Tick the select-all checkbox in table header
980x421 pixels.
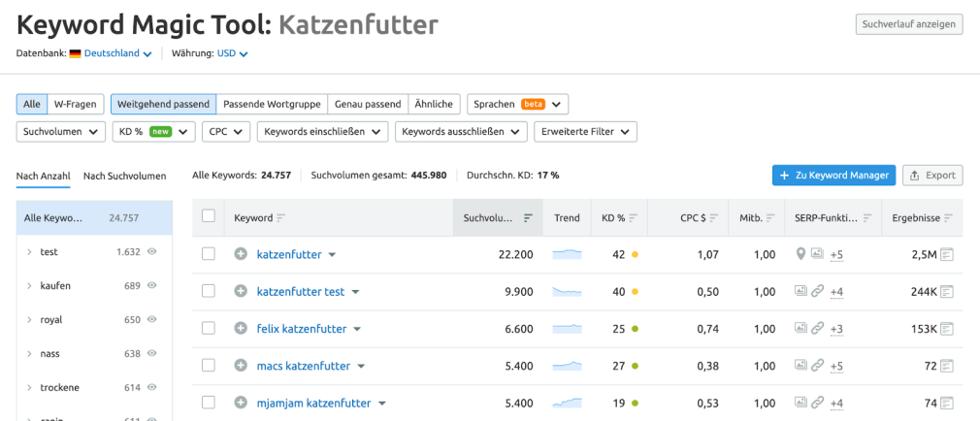[x=209, y=216]
